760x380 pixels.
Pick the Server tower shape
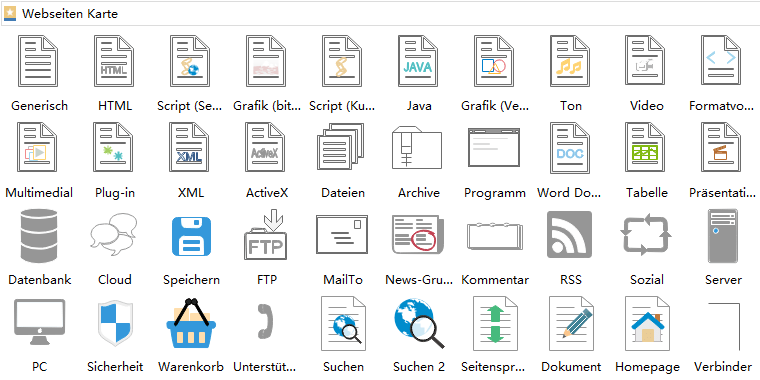(x=723, y=236)
